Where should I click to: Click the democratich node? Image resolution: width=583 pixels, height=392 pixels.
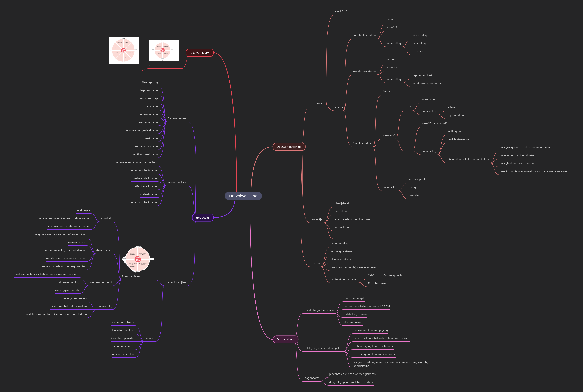[104, 251]
